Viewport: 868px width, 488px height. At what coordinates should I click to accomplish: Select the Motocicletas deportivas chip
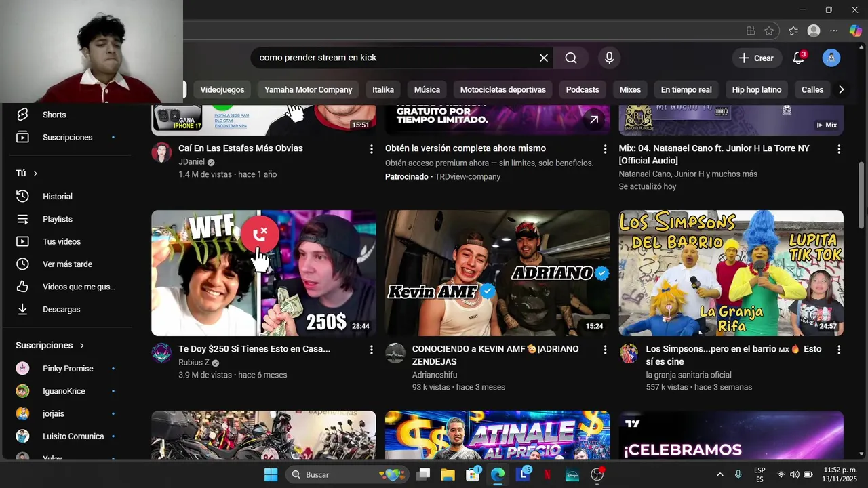coord(503,89)
